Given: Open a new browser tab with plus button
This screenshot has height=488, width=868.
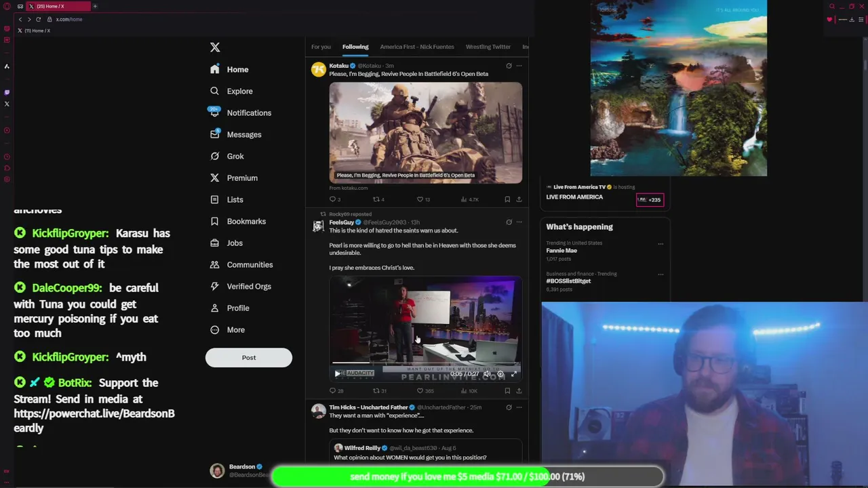Looking at the screenshot, I should pyautogui.click(x=95, y=6).
